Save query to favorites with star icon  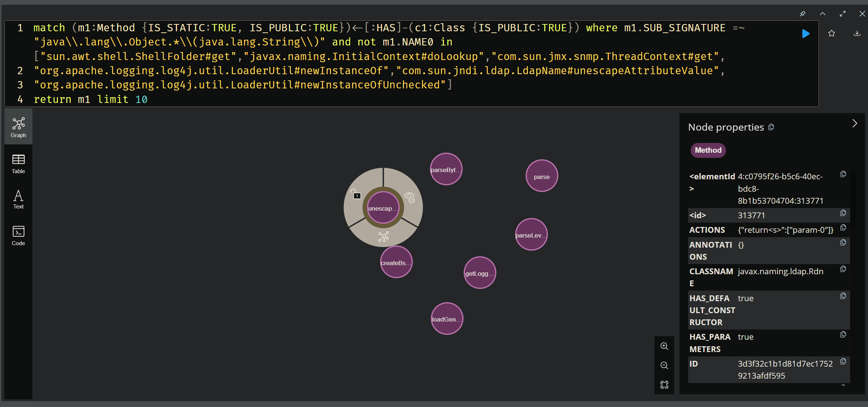click(x=832, y=33)
